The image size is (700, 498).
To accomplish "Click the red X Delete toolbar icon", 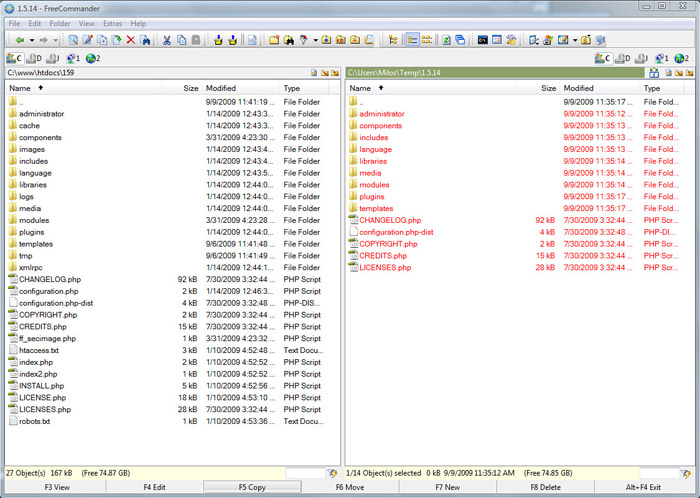I will tap(131, 40).
